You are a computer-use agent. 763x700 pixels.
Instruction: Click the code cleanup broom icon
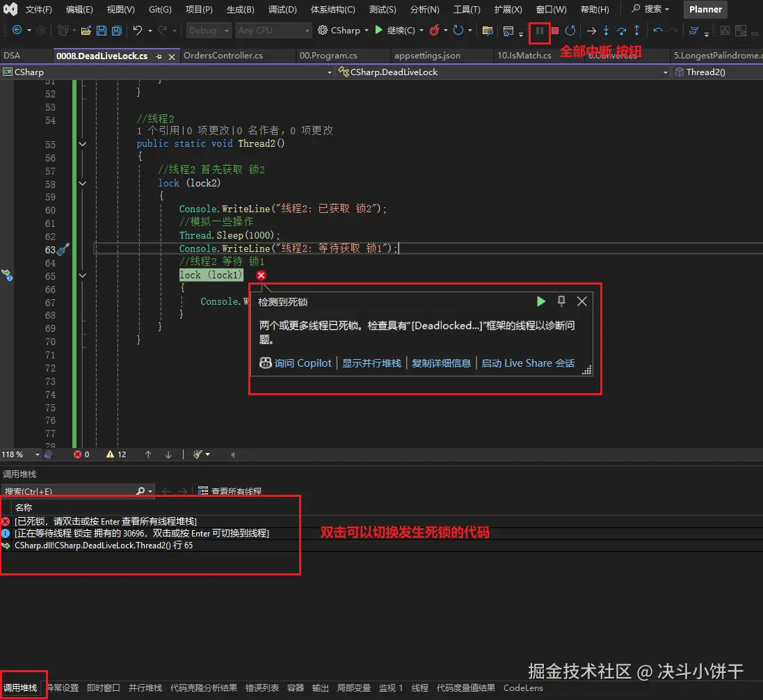(x=198, y=454)
